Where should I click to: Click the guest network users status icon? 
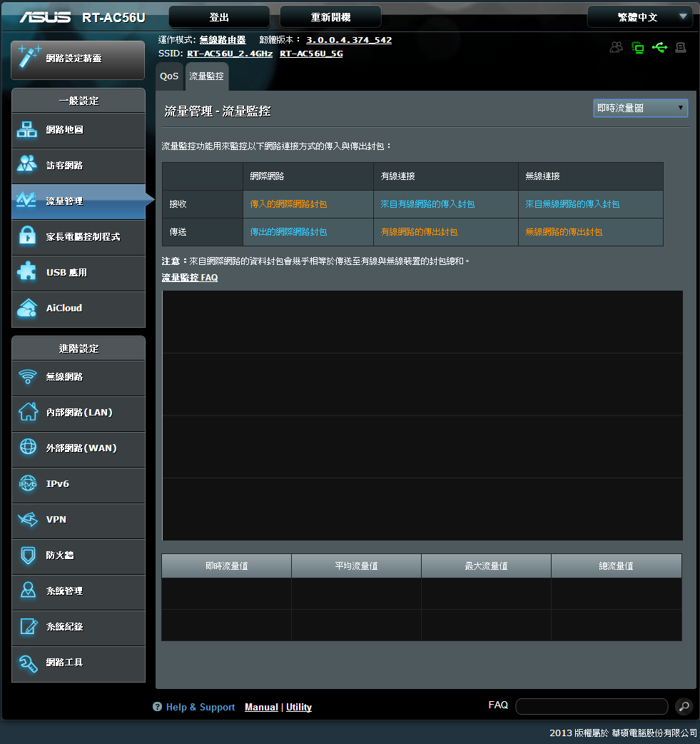tap(616, 47)
